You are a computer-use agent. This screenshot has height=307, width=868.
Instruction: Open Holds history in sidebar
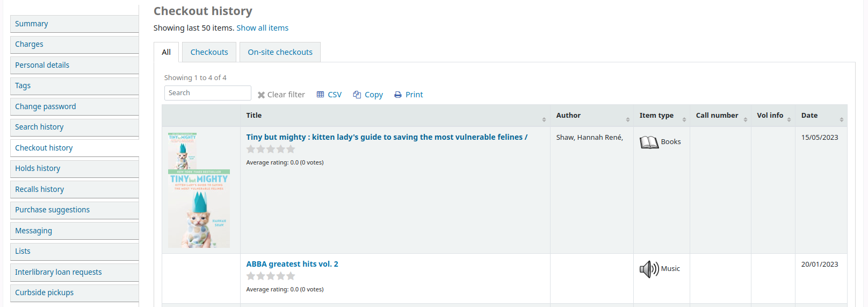[38, 168]
